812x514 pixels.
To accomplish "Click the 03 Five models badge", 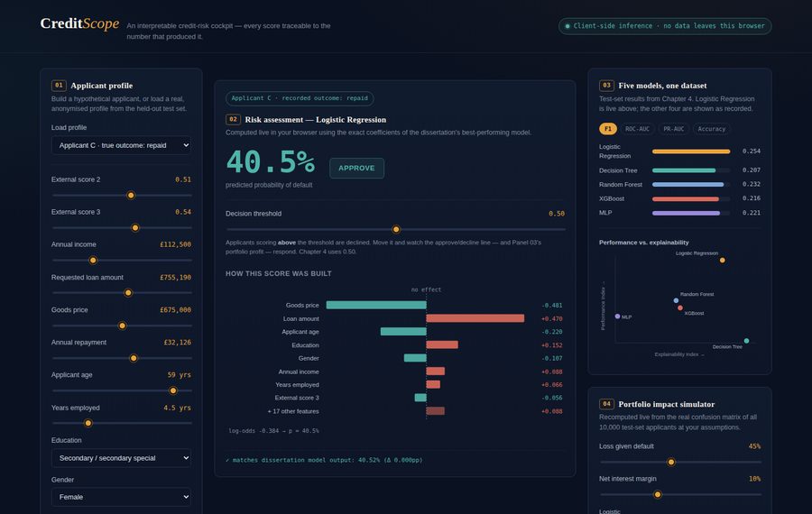I will pos(606,86).
